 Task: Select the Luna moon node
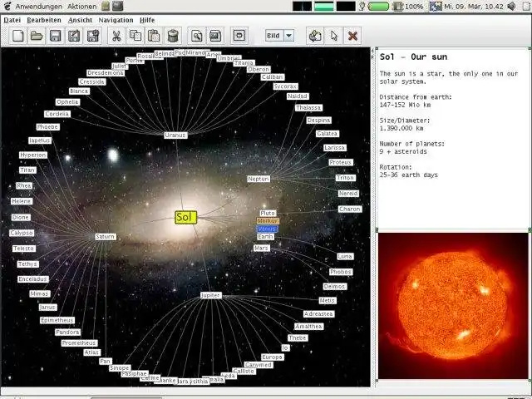point(345,256)
